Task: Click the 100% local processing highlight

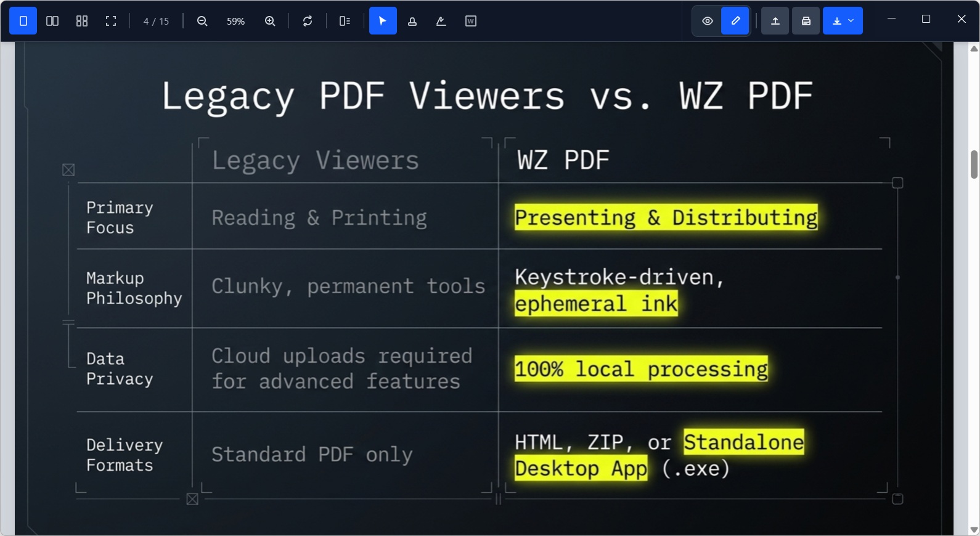Action: (x=641, y=369)
